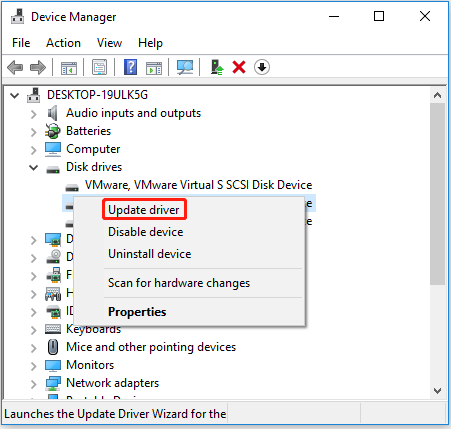Click the Forward arrow toolbar icon
451x429 pixels.
click(x=38, y=68)
